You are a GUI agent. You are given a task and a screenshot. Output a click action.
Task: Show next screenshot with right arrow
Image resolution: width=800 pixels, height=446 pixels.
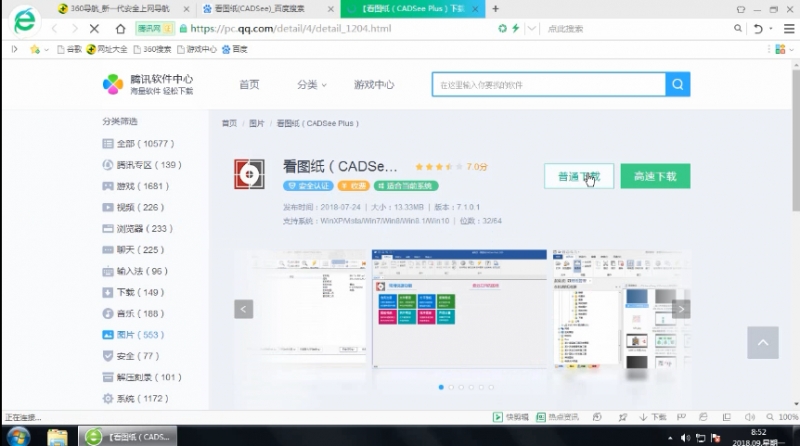[x=681, y=309]
